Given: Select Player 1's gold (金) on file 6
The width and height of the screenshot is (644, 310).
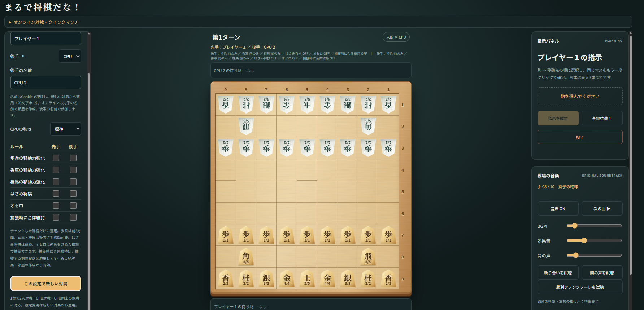Looking at the screenshot, I should [287, 279].
